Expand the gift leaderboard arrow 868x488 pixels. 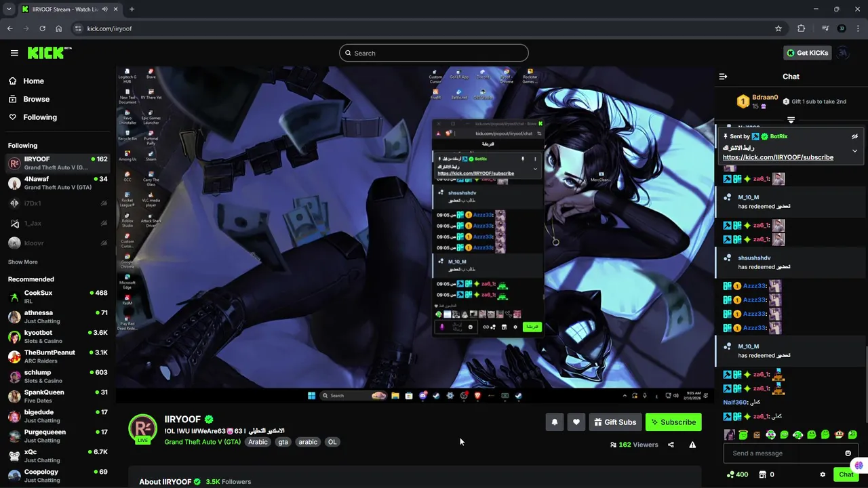tap(791, 120)
